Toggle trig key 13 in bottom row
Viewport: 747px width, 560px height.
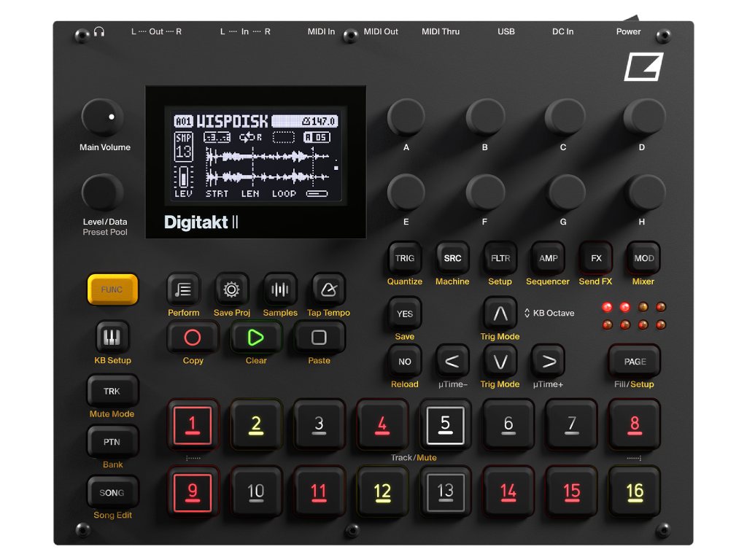[445, 492]
